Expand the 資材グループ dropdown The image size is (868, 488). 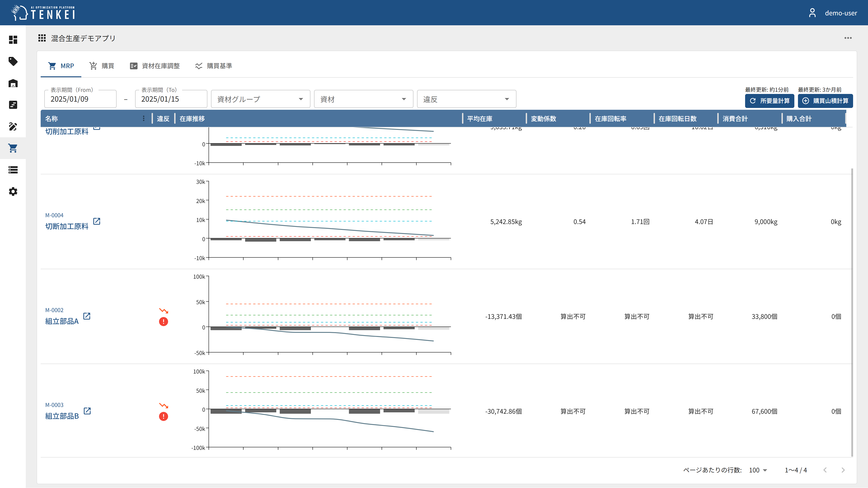[x=260, y=99]
